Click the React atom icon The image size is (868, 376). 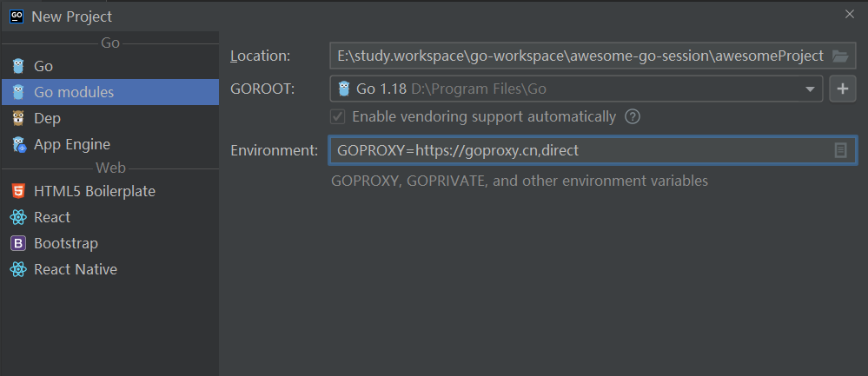point(18,217)
